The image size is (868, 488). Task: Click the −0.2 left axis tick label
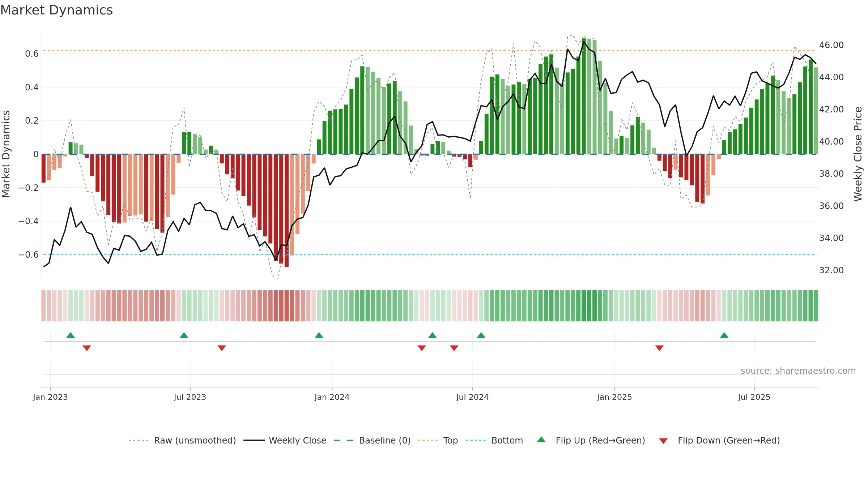[x=29, y=188]
